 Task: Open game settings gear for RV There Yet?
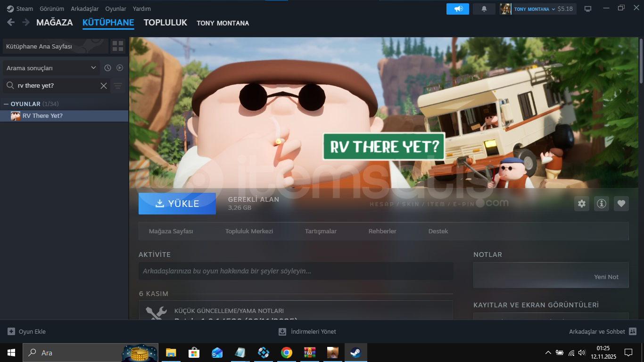(x=582, y=204)
